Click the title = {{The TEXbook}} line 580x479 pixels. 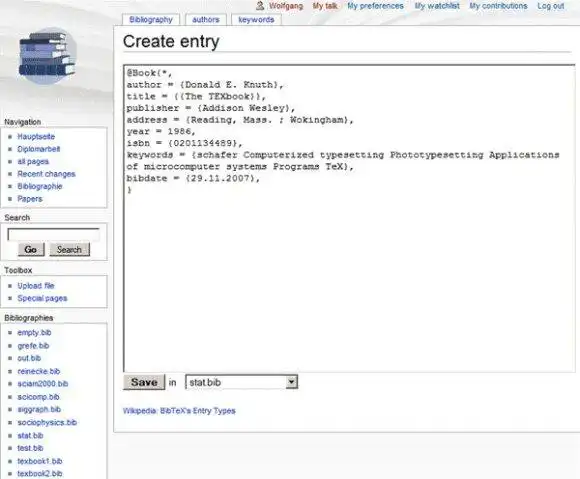coord(196,97)
